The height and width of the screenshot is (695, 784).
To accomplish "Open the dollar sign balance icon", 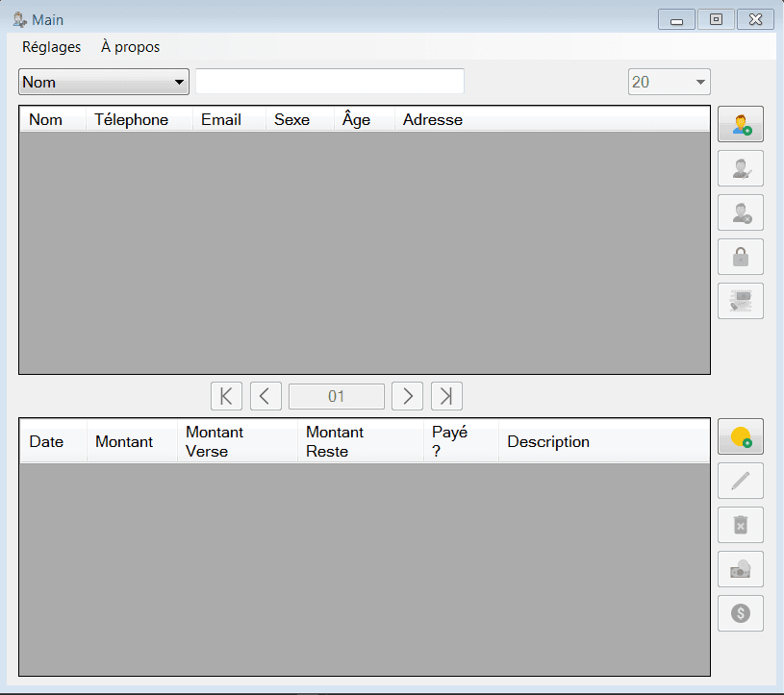I will point(740,613).
